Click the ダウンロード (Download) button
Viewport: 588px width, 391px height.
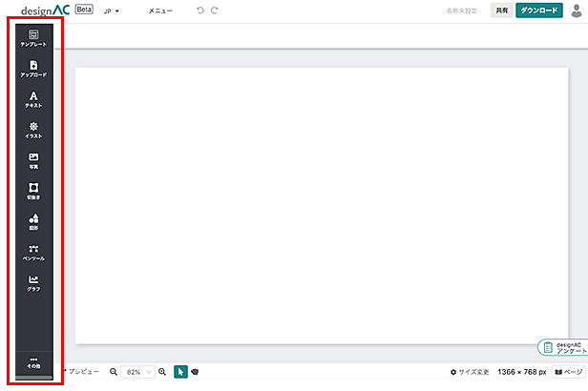539,10
